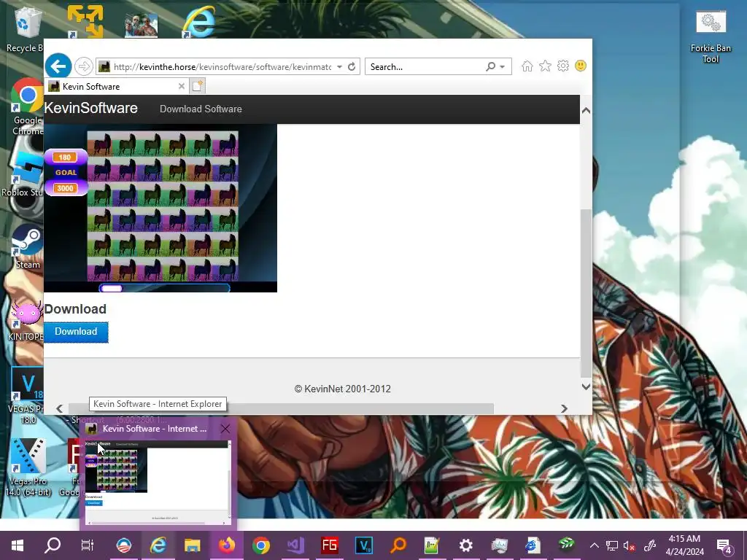Close the Kevin Software tab
Screen dimensions: 747x560
tap(181, 86)
